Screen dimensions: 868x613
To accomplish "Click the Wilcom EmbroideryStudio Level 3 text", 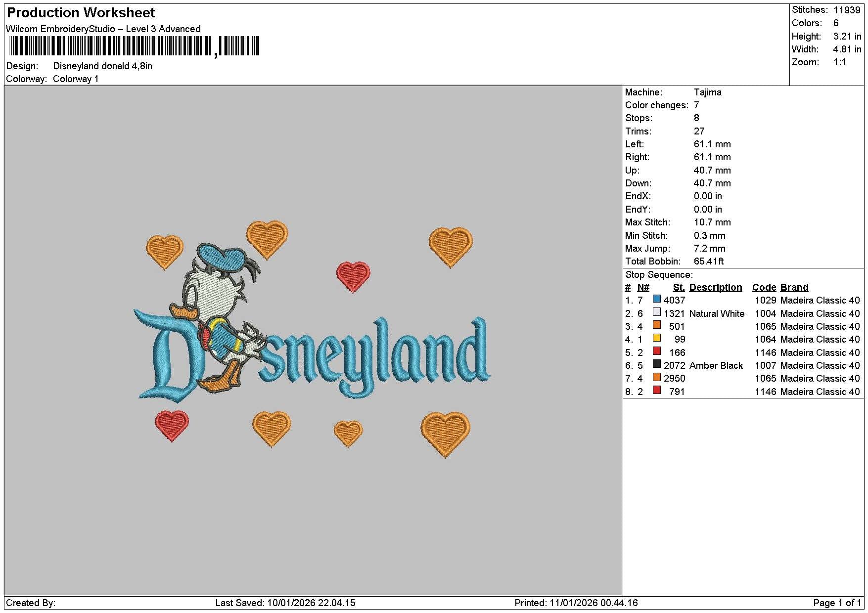I will 103,29.
